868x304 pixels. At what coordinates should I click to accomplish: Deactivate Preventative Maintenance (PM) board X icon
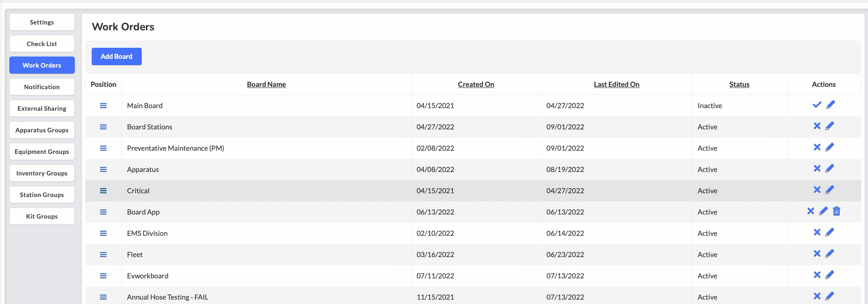point(817,147)
